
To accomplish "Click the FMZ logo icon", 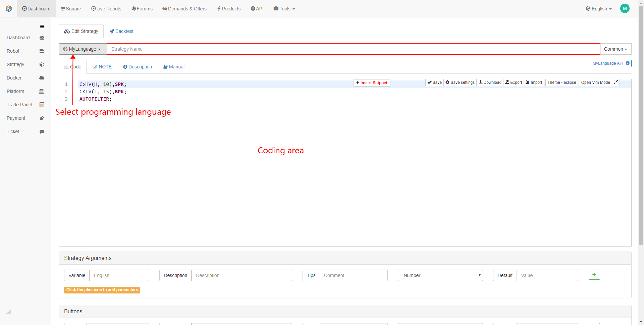I will (x=9, y=9).
